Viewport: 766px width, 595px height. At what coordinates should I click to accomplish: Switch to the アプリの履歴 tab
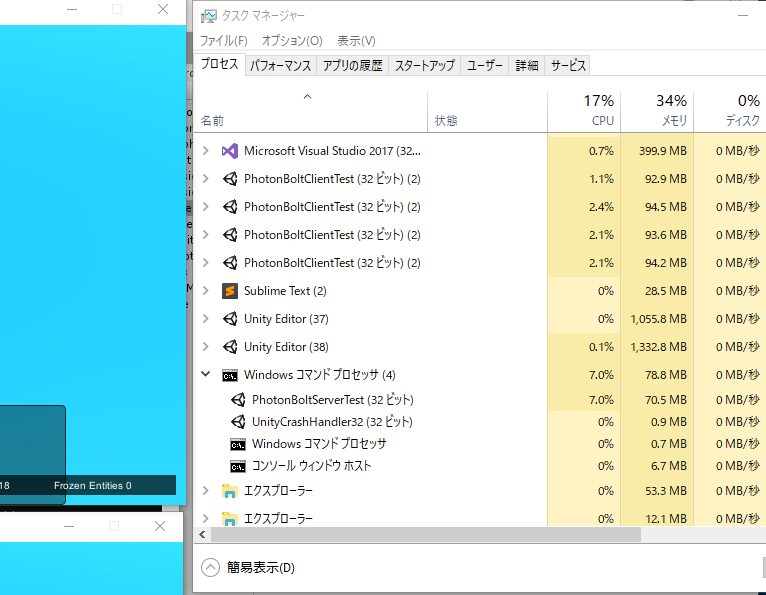pyautogui.click(x=352, y=65)
